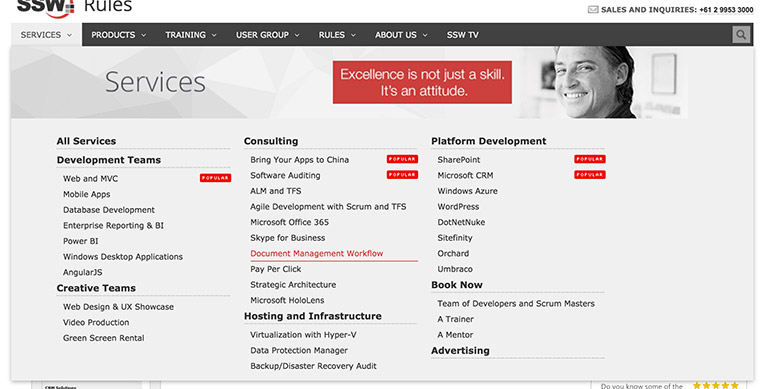Expand the Rules dropdown menu

point(337,35)
